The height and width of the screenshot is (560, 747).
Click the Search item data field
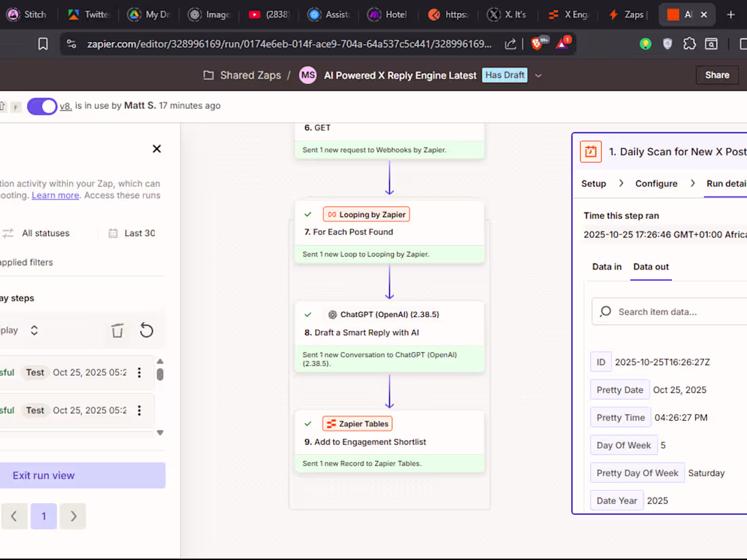(670, 312)
